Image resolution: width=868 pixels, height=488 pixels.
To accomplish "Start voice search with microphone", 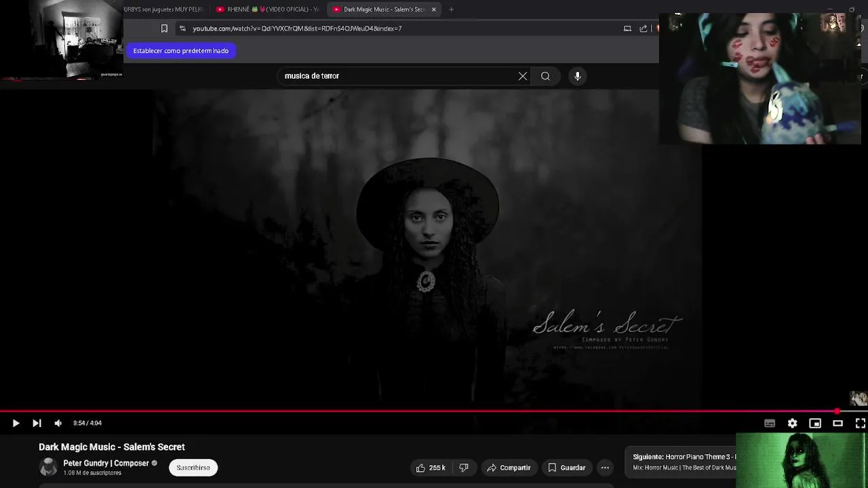I will pyautogui.click(x=578, y=76).
